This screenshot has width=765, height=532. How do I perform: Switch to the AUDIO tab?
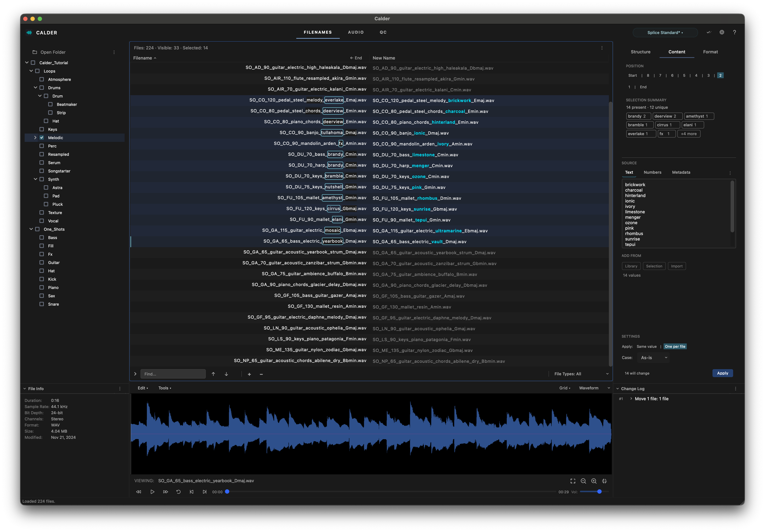click(356, 32)
